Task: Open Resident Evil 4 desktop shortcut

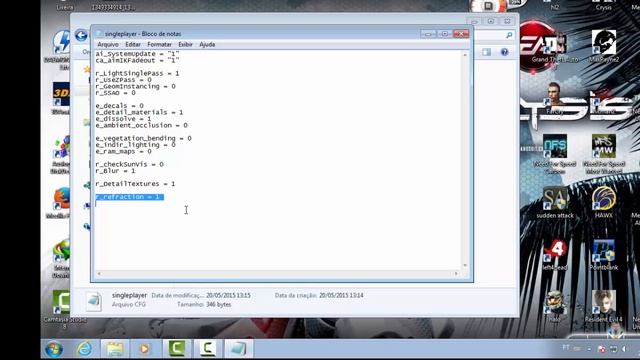Action: coord(604,307)
